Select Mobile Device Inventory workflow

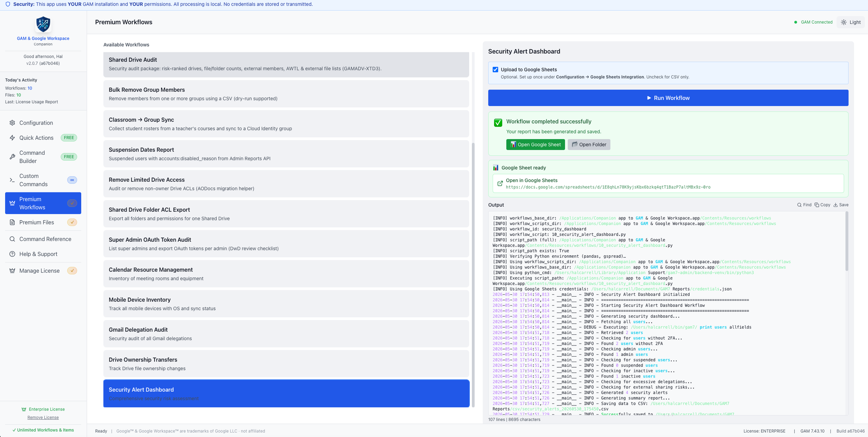pyautogui.click(x=286, y=304)
